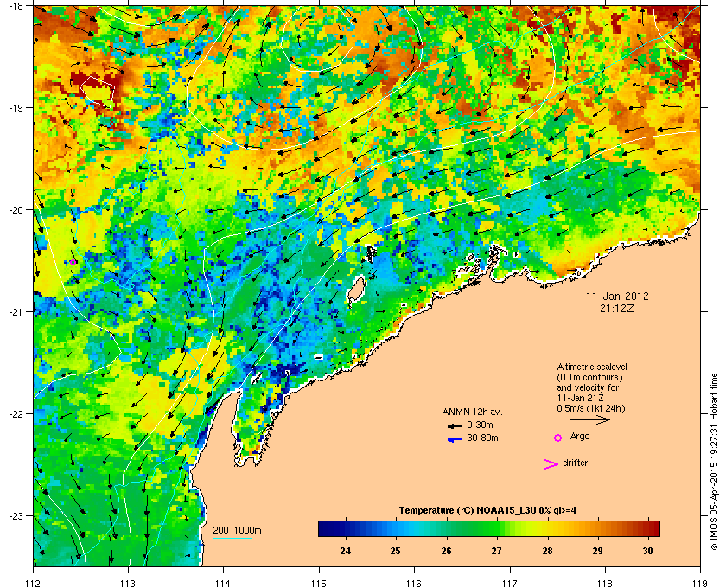Viewport: 726px width, 588px height.
Task: Click the Argo float marker near 112.4, -20.5
Action: point(73,262)
